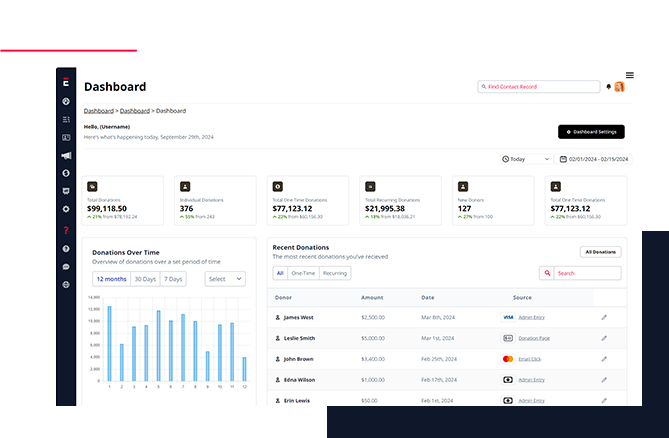Click the Find Contact Record search field
Image resolution: width=669 pixels, height=438 pixels.
tap(538, 87)
